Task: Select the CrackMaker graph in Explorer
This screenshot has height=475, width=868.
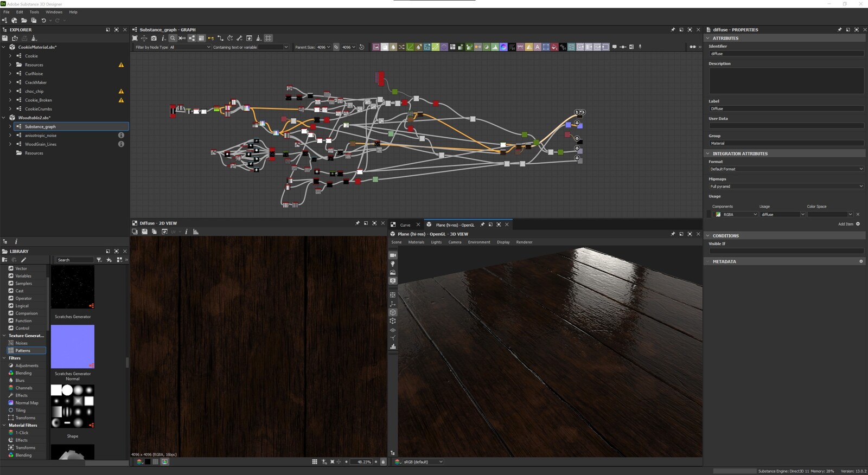Action: pos(36,82)
